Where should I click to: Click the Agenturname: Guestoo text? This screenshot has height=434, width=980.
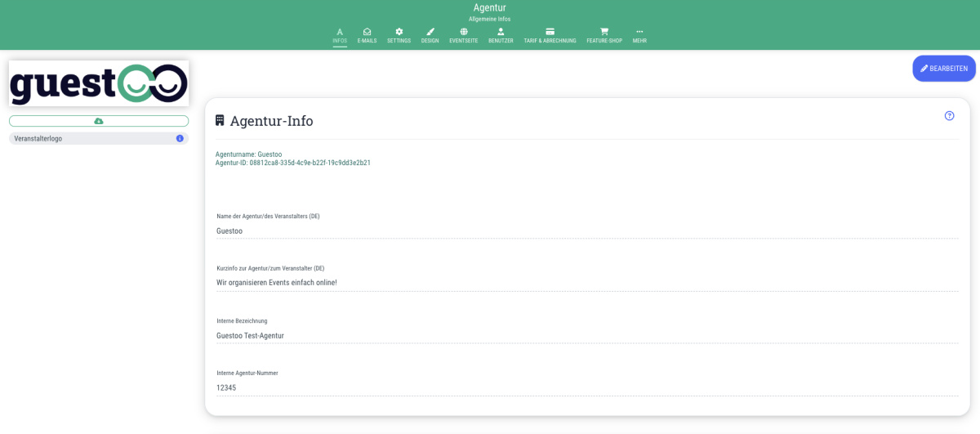click(248, 154)
